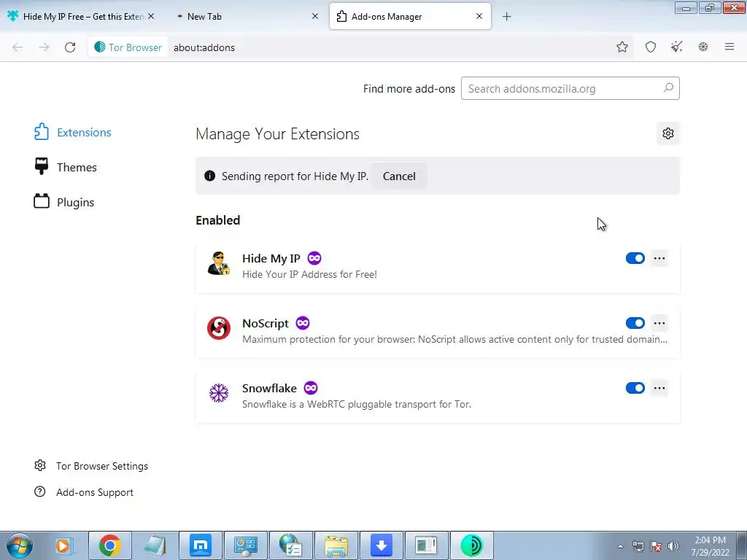Screen dimensions: 747x560
Task: Open the Plugins category
Action: click(x=64, y=202)
